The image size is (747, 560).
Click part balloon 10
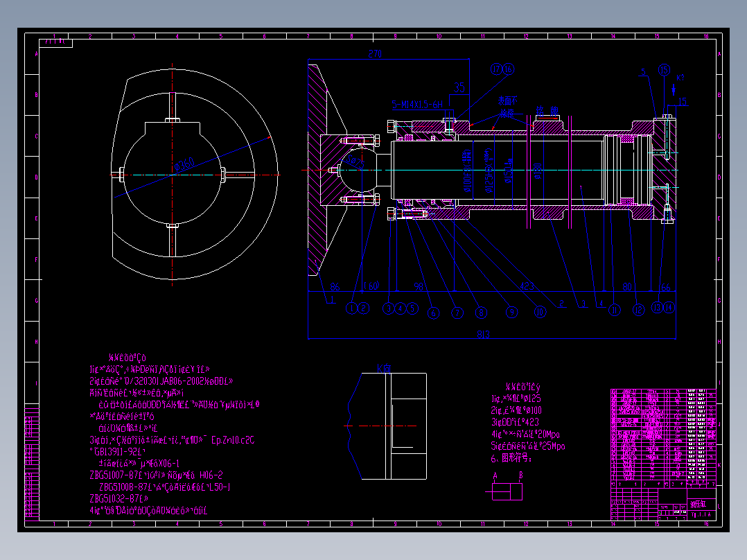tap(540, 312)
